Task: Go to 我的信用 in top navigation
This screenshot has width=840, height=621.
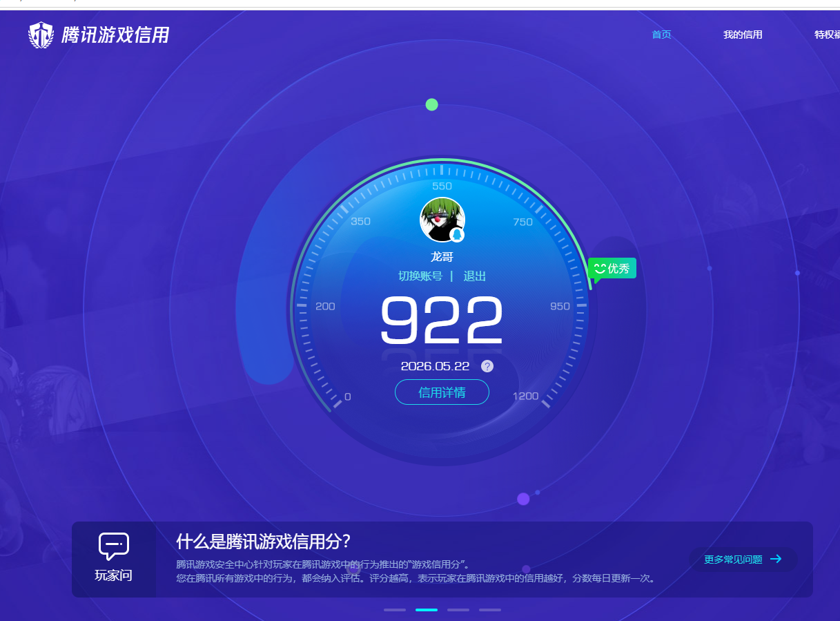Action: [743, 35]
